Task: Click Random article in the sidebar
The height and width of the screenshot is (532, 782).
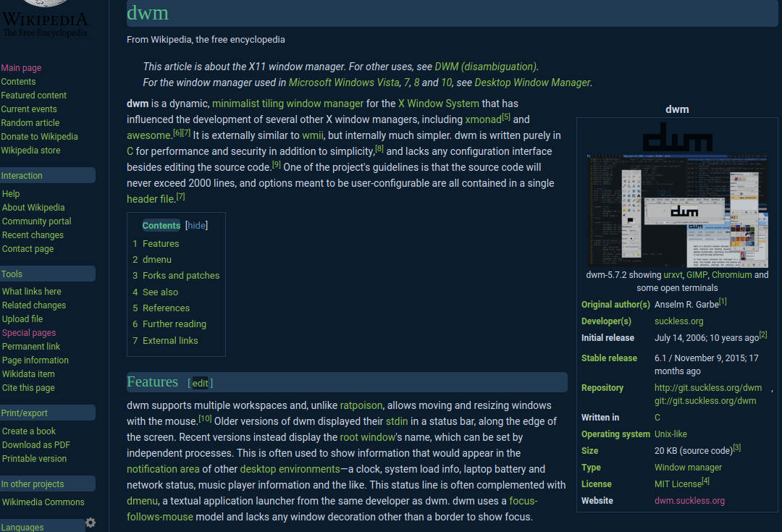Action: 30,122
